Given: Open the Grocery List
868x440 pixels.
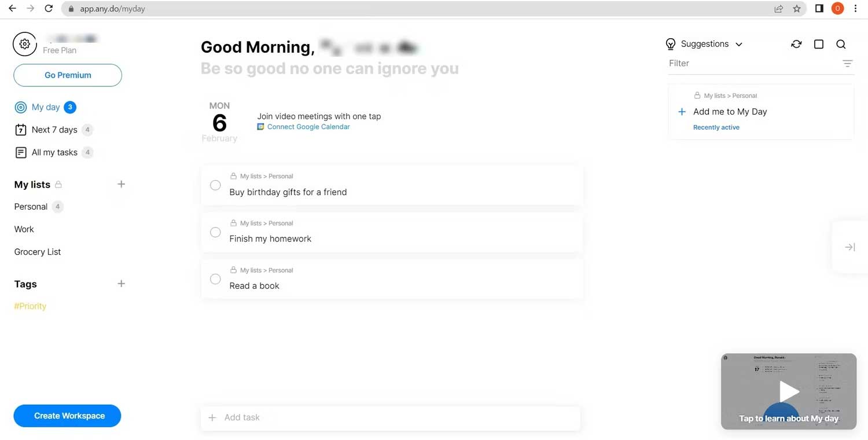Looking at the screenshot, I should pos(38,252).
